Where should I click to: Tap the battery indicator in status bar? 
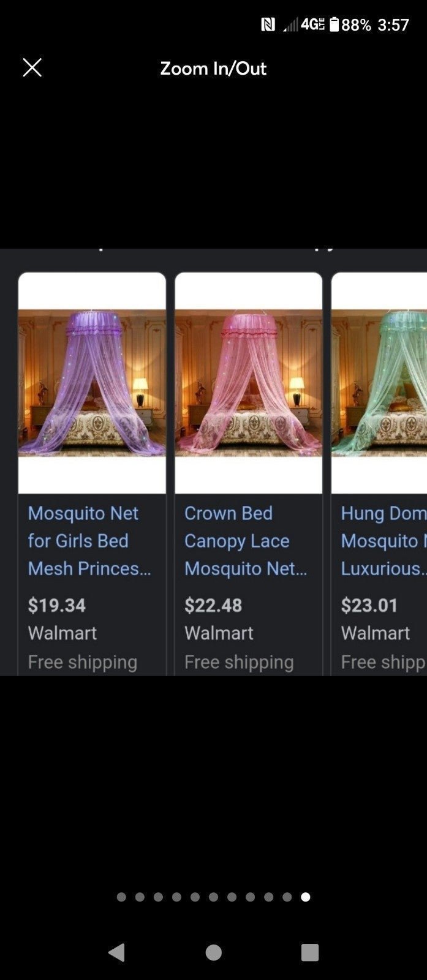pyautogui.click(x=334, y=24)
